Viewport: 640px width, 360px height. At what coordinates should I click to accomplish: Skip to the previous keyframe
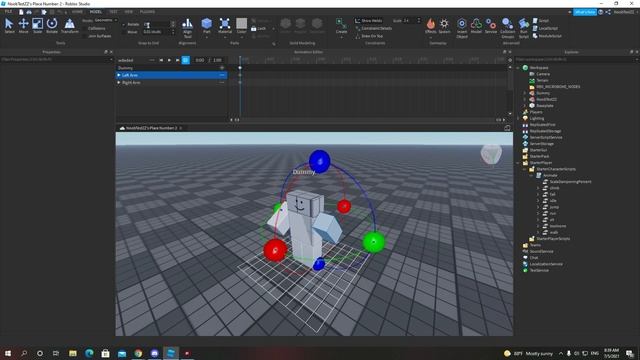click(161, 60)
